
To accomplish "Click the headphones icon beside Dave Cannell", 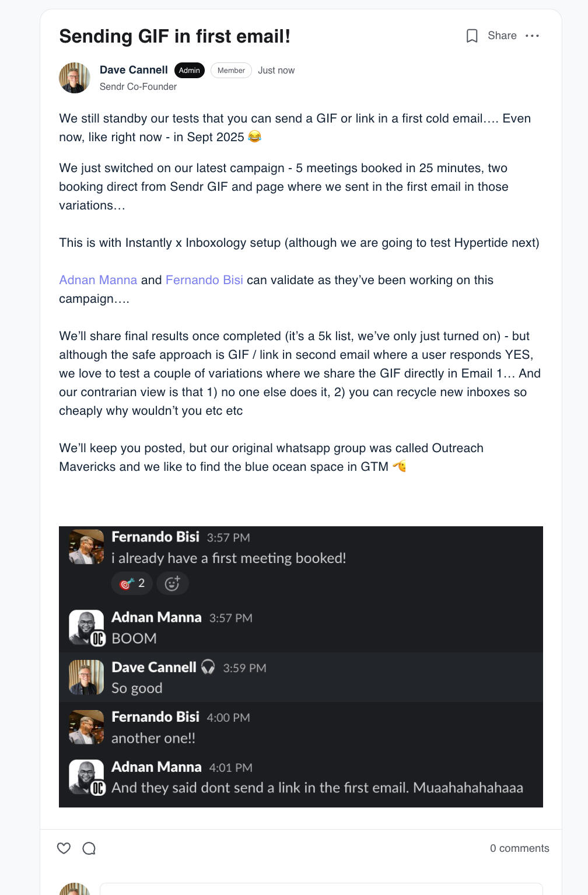I will [208, 667].
